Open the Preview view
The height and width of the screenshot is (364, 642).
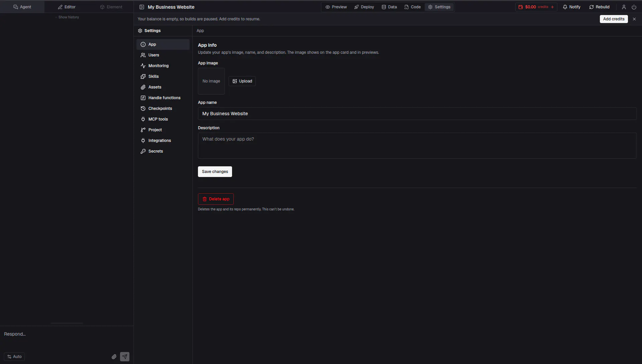click(x=336, y=7)
